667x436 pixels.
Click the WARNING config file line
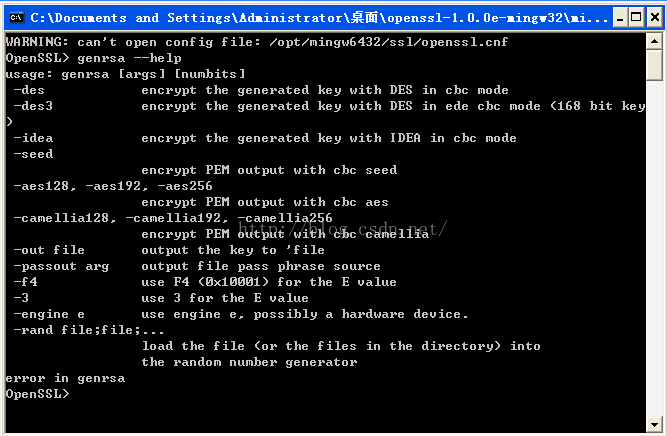pos(257,42)
